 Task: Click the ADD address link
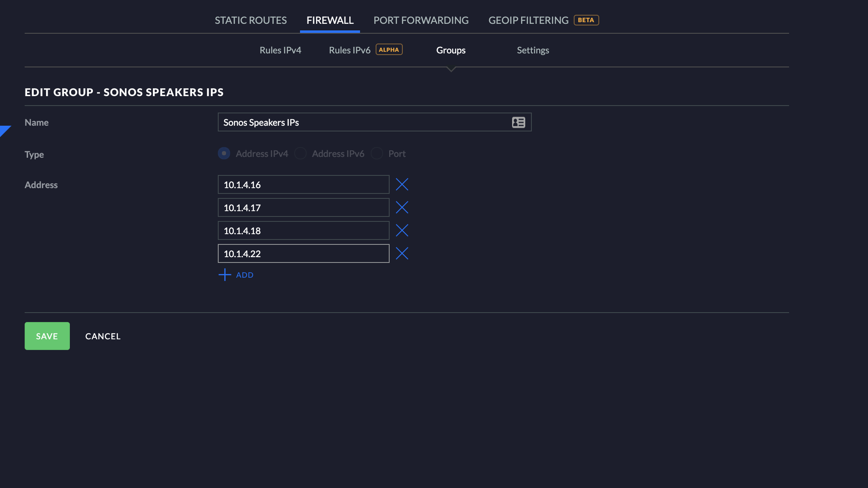245,275
